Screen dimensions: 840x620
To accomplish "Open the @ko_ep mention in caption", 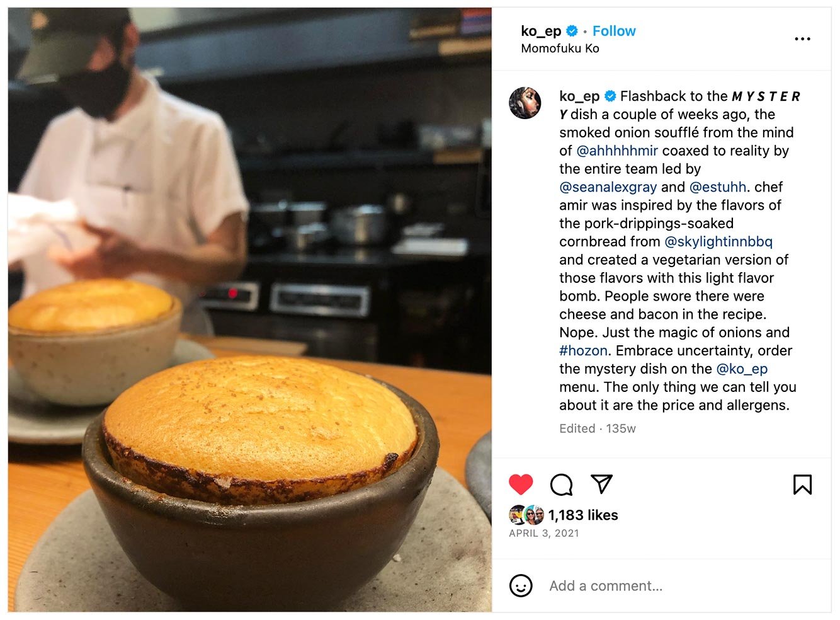I will pos(742,369).
